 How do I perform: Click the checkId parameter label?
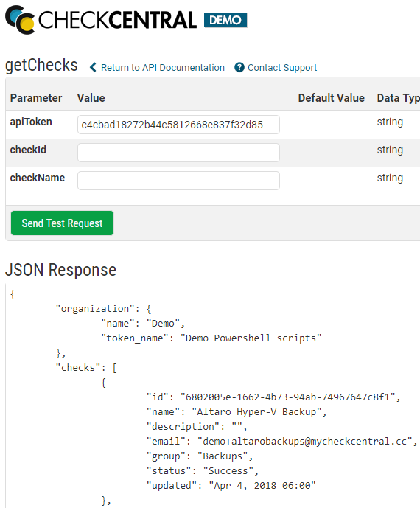[28, 150]
